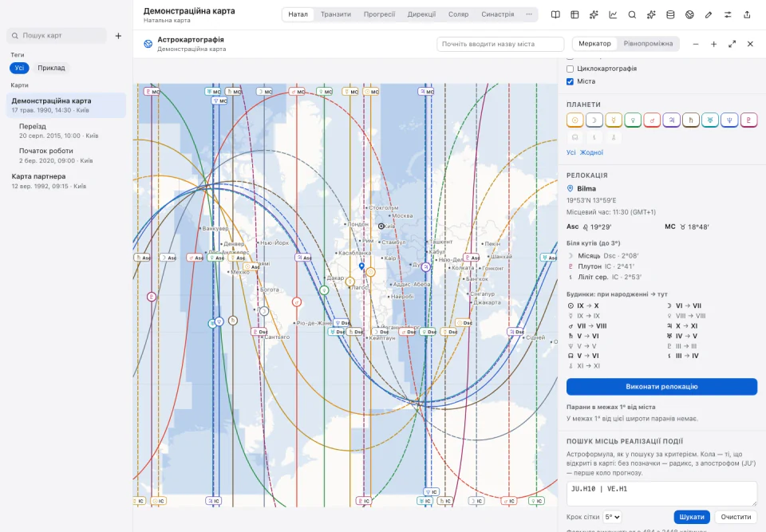The width and height of the screenshot is (766, 532).
Task: Switch to the Транзити tab
Action: [336, 14]
